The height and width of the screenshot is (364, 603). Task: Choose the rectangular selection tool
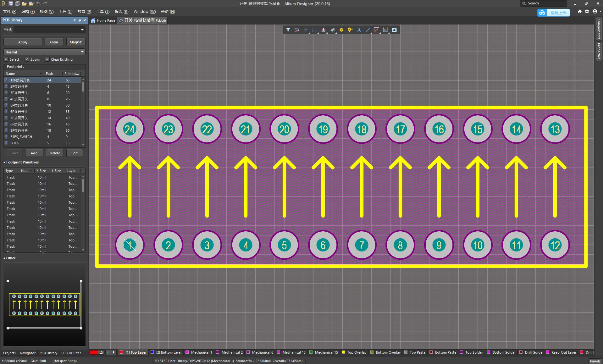[x=314, y=30]
